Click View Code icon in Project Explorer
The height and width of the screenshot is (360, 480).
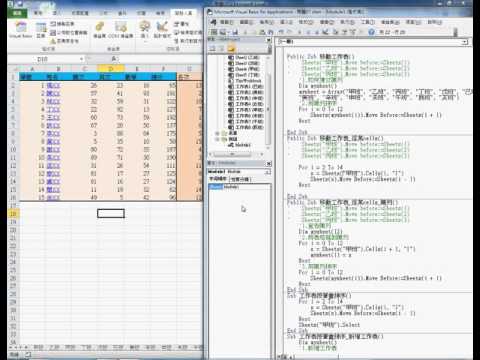pos(212,49)
